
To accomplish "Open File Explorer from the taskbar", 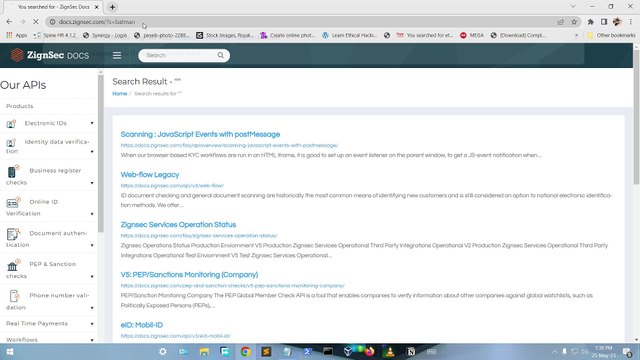I will pos(204,351).
